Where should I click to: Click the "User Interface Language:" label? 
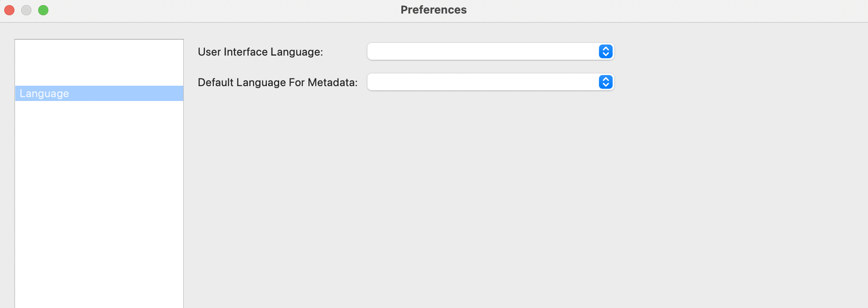[260, 52]
